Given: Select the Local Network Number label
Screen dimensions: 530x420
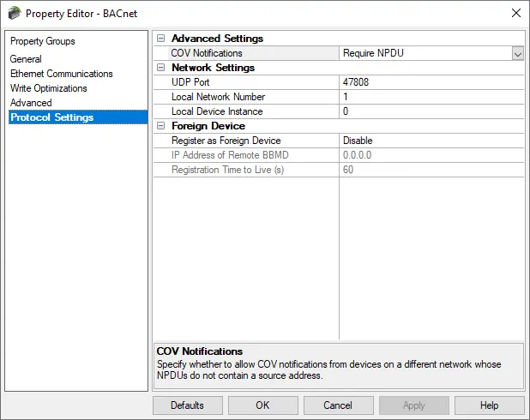Looking at the screenshot, I should pos(218,97).
